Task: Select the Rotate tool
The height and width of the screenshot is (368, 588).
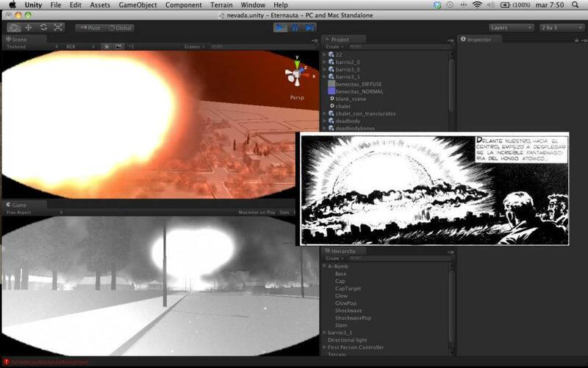Action: (43, 27)
